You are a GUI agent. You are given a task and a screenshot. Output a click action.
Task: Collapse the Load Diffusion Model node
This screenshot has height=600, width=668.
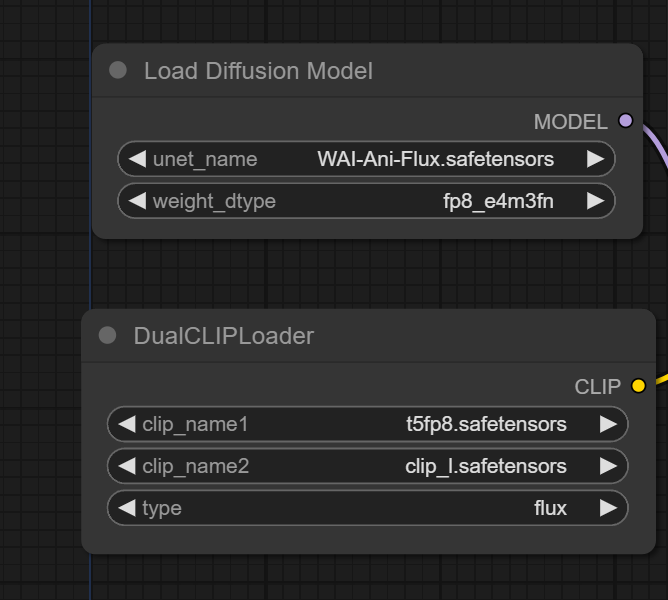point(118,70)
